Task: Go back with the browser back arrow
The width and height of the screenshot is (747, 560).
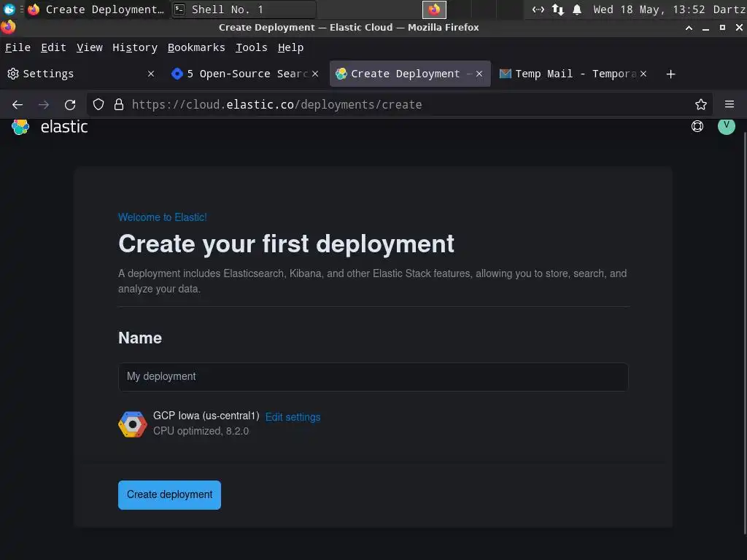Action: [x=18, y=105]
